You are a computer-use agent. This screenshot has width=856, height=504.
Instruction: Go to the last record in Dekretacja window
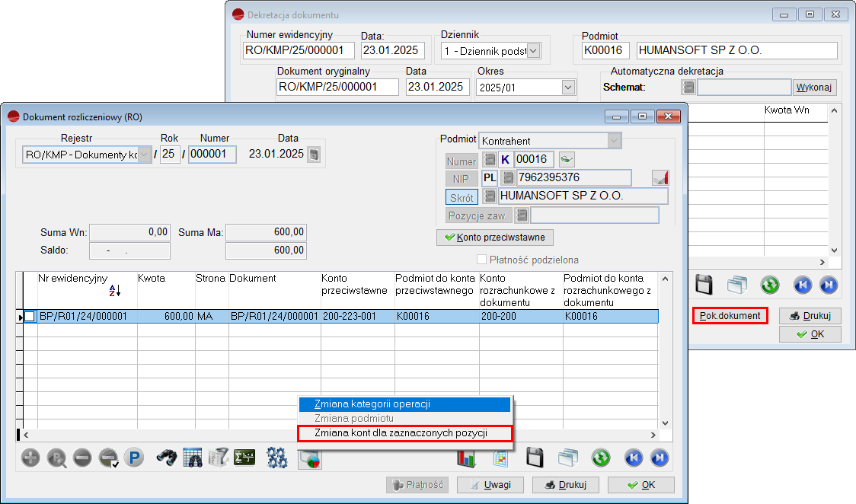click(829, 285)
